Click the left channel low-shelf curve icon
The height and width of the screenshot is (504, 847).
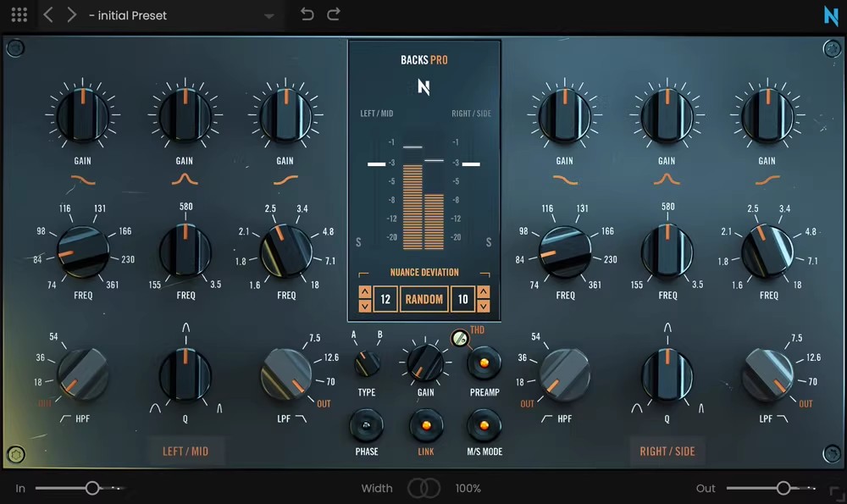pos(83,180)
